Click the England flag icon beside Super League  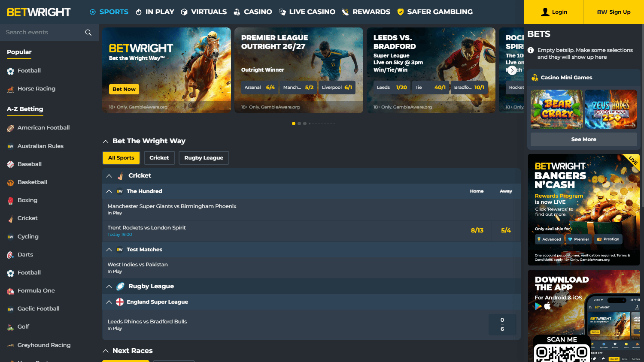coord(120,302)
